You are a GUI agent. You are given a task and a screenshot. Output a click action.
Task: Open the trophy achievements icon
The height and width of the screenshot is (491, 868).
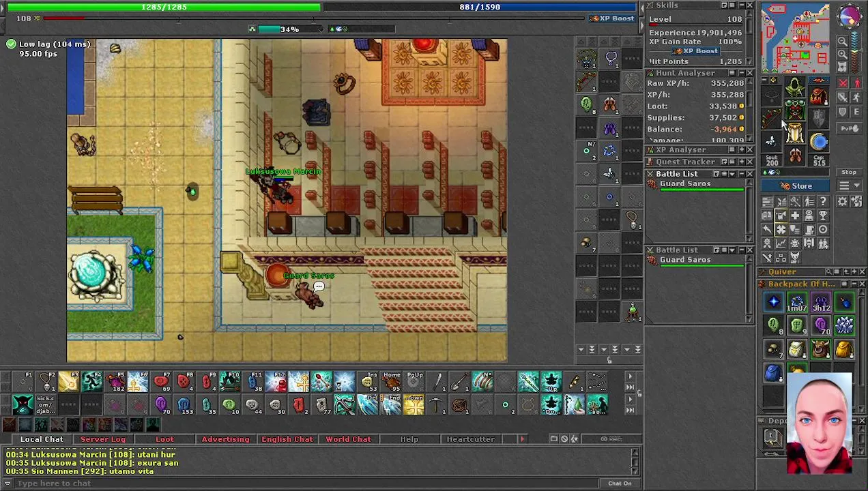point(823,215)
